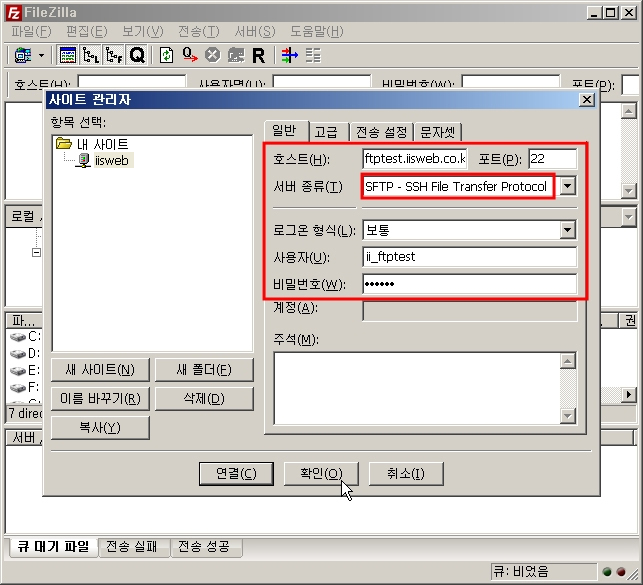Screen dimensions: 643x585
Task: Toggle local directory tree icon
Action: (x=91, y=55)
